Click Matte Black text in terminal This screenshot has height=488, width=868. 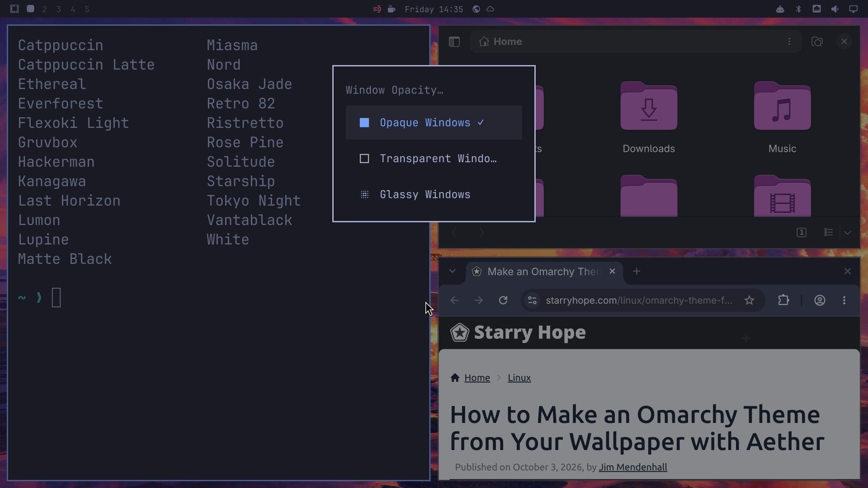[x=65, y=259]
